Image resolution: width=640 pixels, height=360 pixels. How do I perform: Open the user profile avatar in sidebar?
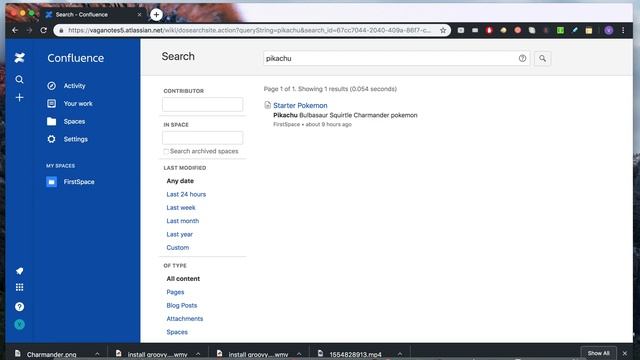(x=19, y=324)
